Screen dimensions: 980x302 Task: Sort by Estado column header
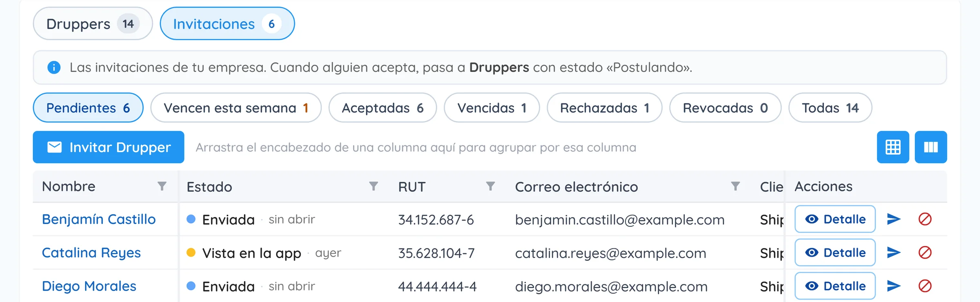(209, 187)
